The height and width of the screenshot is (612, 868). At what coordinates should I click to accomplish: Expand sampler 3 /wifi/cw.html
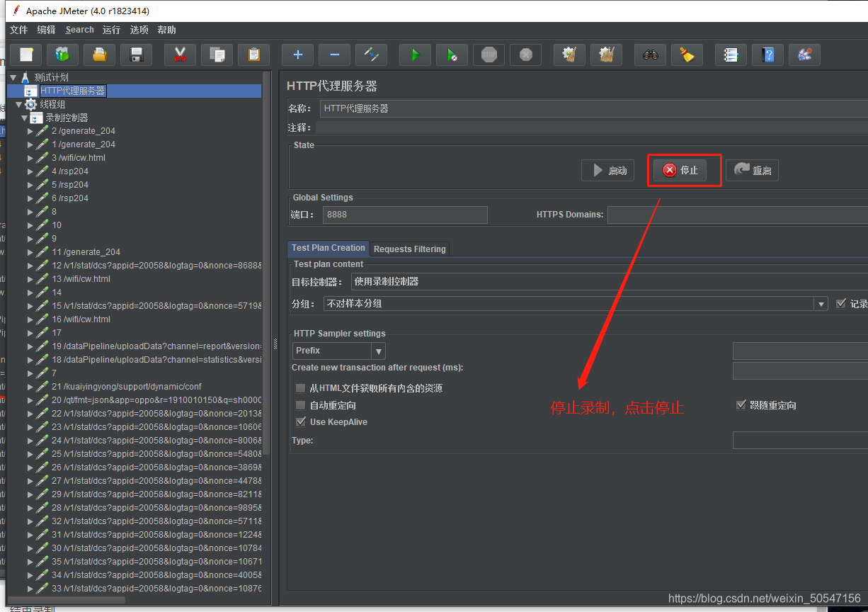coord(30,158)
